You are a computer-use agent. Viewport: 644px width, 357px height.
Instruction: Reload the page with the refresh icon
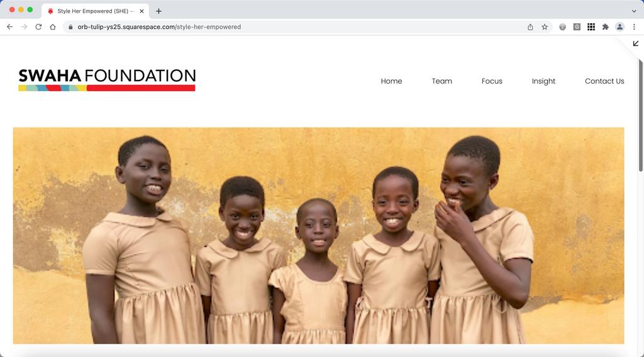point(38,26)
